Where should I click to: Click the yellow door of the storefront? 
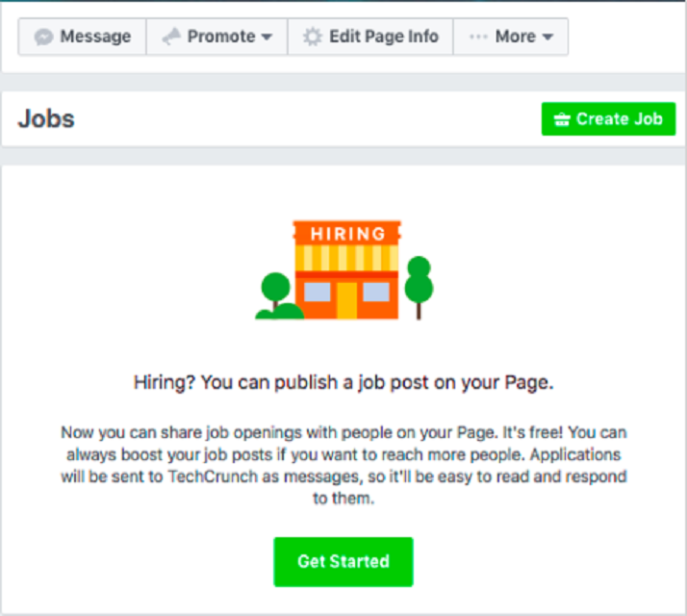click(x=346, y=300)
